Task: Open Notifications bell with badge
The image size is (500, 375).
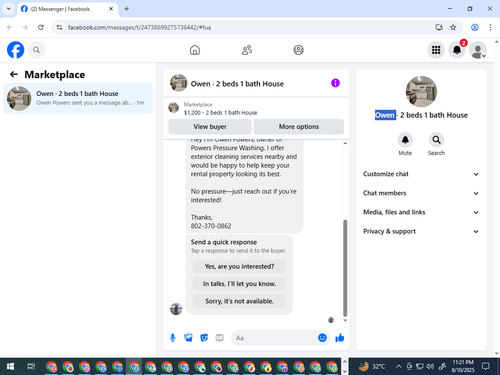Action: tap(457, 50)
